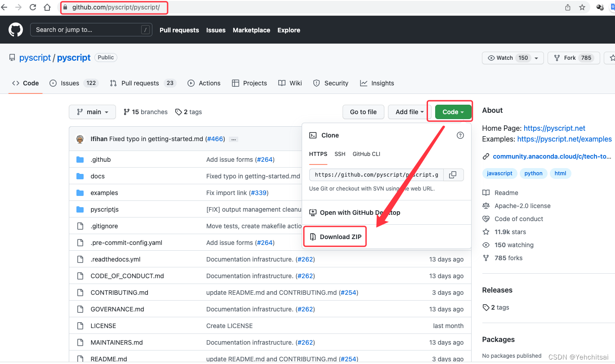Open the 2 tags link near branches
Viewport: 615px width, 364px height.
[189, 112]
